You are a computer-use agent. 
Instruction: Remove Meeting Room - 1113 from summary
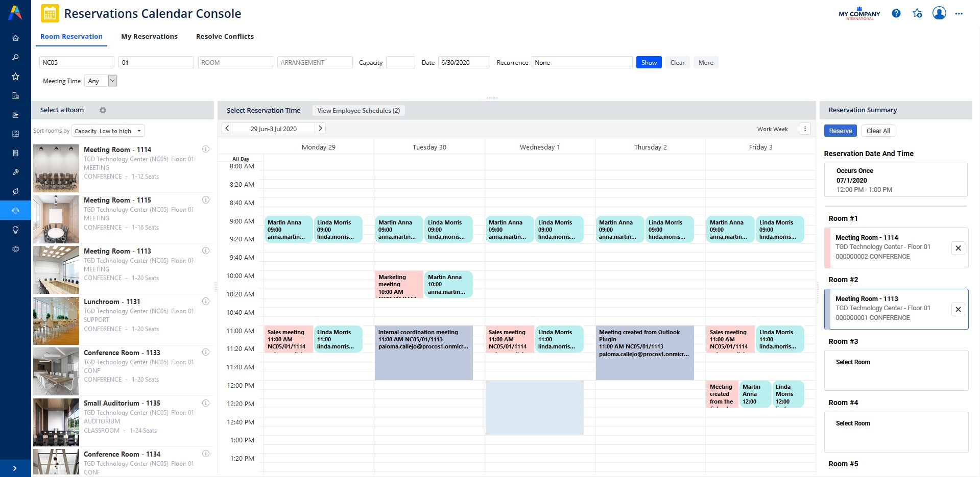click(x=958, y=309)
